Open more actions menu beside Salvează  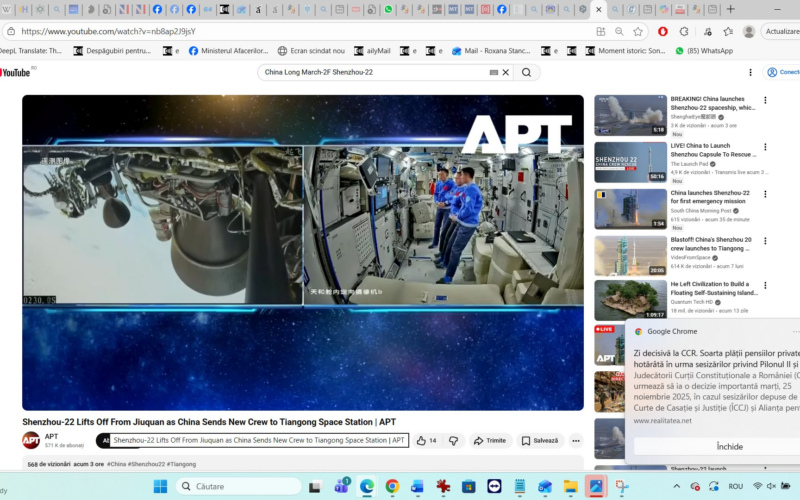coord(576,440)
